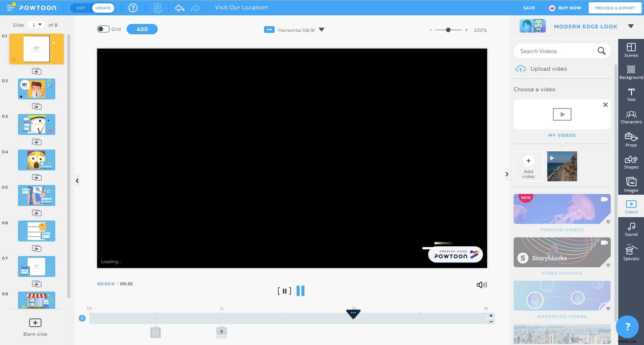Screen dimensions: 644x345
Task: Click the Upload video cloud icon
Action: tap(521, 68)
